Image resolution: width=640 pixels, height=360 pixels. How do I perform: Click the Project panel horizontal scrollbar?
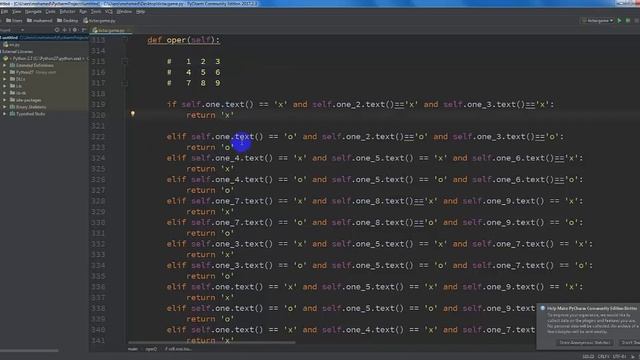(x=29, y=350)
